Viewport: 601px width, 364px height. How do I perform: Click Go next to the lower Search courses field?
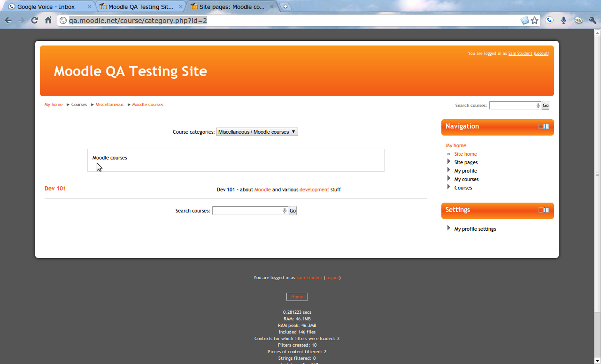click(x=293, y=211)
